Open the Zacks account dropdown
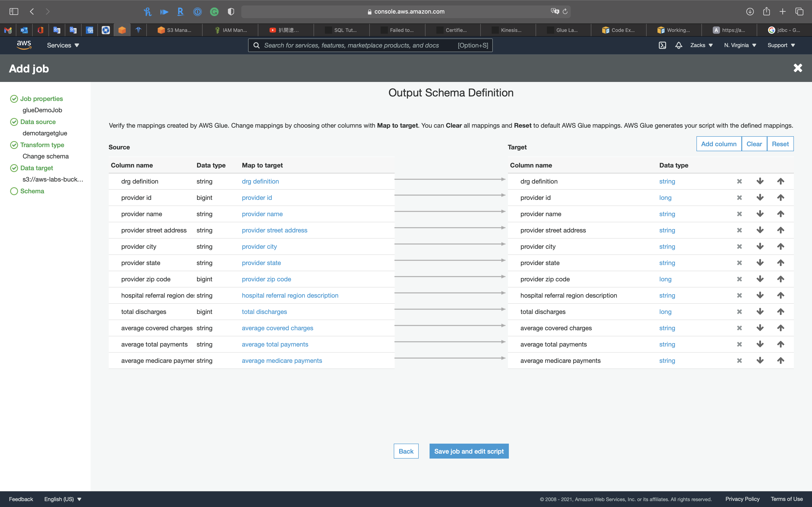 (x=701, y=45)
